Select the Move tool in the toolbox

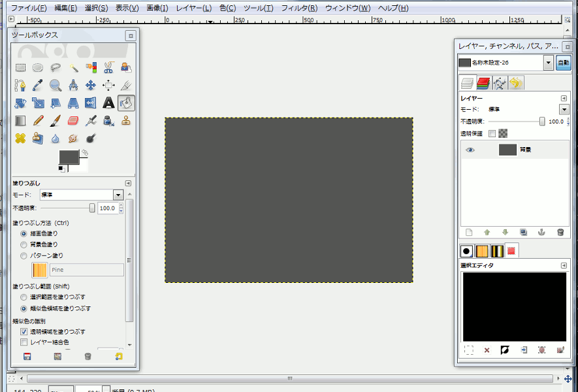coord(91,85)
